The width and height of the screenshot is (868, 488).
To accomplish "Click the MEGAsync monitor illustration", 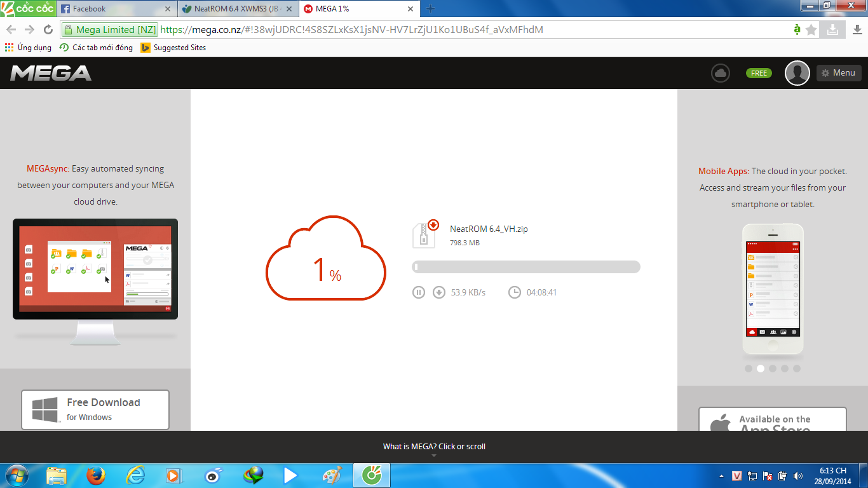I will click(x=95, y=281).
